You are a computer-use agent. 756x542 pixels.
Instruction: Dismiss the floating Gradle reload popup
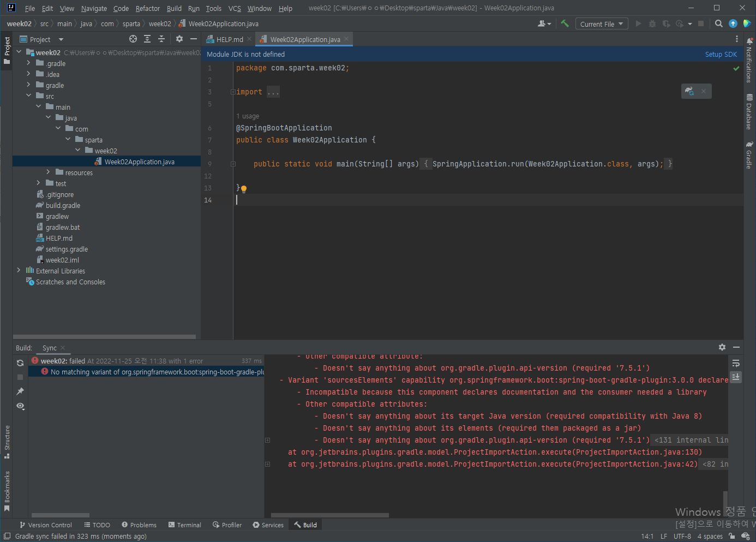click(x=704, y=91)
